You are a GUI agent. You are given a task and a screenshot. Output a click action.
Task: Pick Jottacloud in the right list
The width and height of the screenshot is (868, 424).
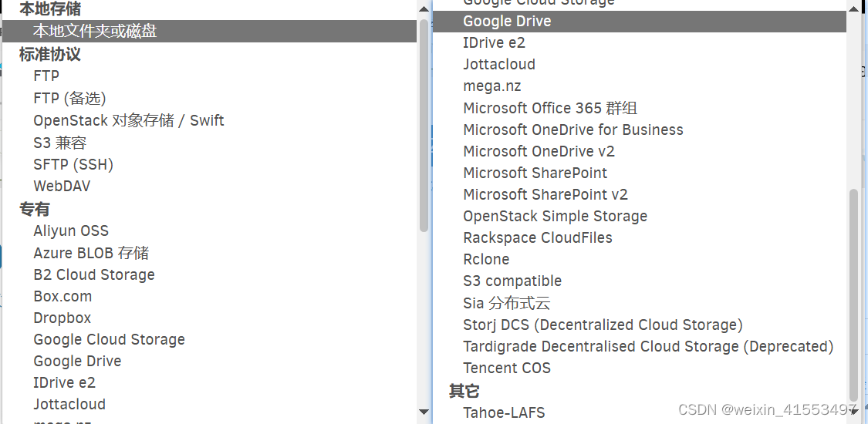(498, 64)
